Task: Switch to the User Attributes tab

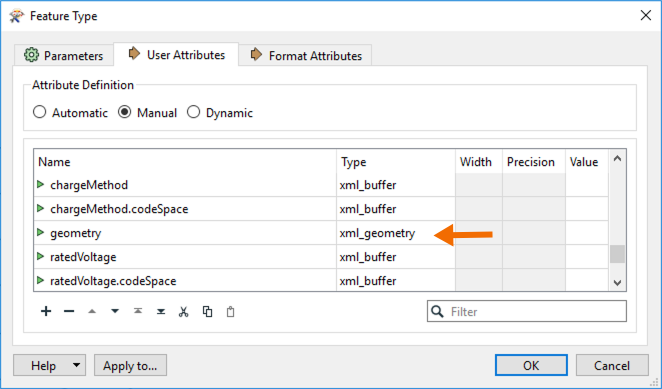Action: [176, 54]
